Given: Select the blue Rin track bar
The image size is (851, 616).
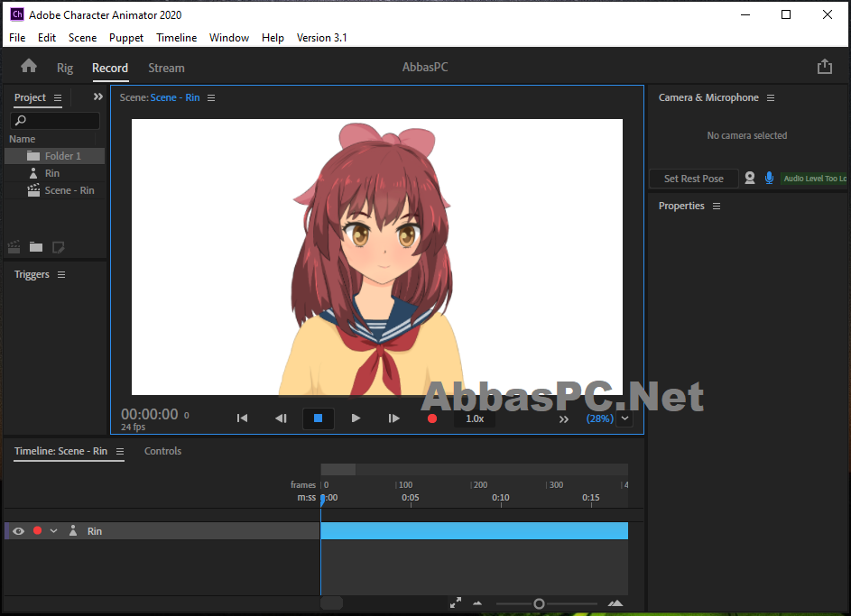Looking at the screenshot, I should [475, 531].
